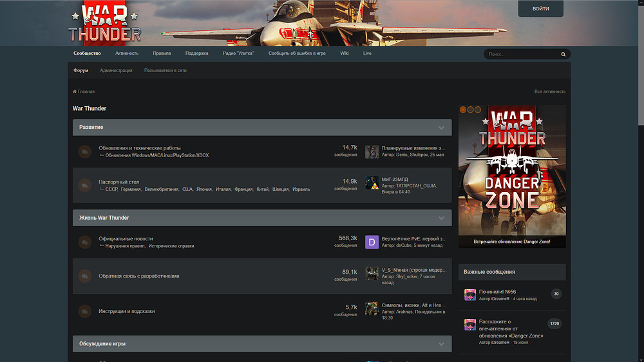Image resolution: width=644 pixels, height=362 pixels.
Task: Click the search magnifier icon
Action: [x=563, y=54]
